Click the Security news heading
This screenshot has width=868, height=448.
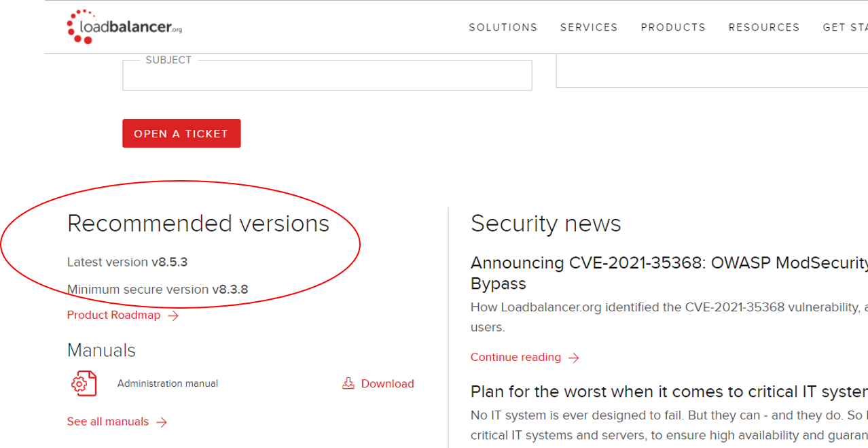(545, 224)
